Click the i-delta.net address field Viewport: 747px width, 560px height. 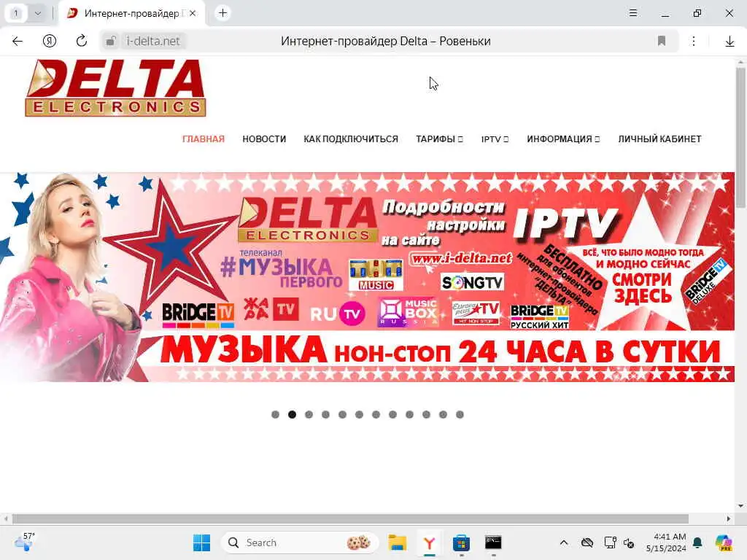point(153,42)
